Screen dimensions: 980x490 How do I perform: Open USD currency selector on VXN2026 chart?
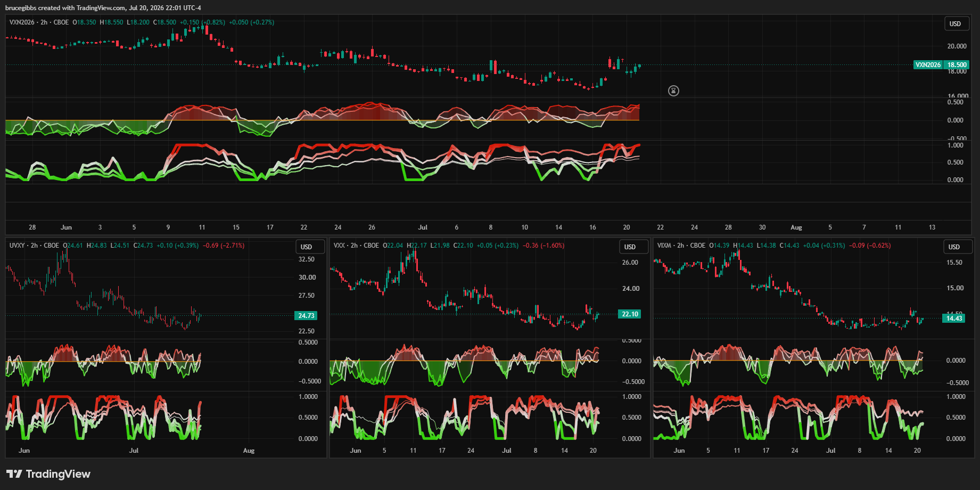[956, 24]
